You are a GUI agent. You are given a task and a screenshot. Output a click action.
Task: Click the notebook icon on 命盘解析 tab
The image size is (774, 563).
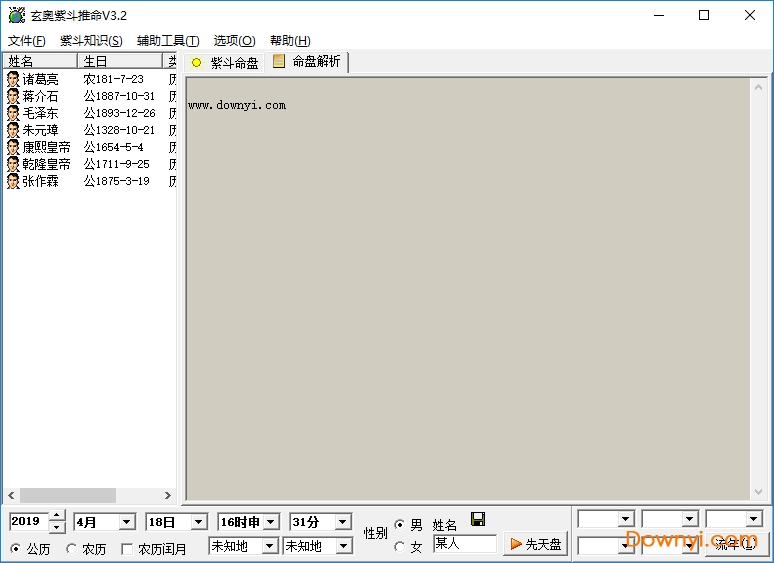tap(279, 61)
